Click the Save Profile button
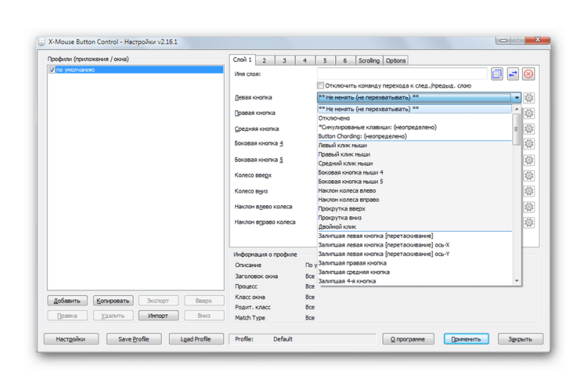The image size is (588, 390). coord(134,339)
